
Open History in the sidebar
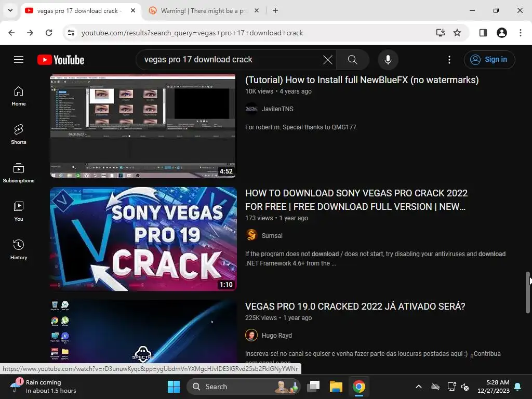pos(19,250)
